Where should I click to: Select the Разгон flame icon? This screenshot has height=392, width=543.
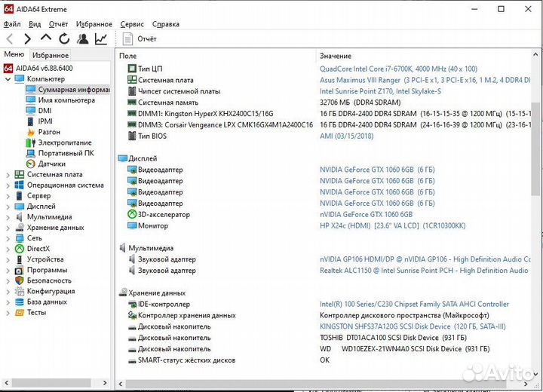coord(31,132)
